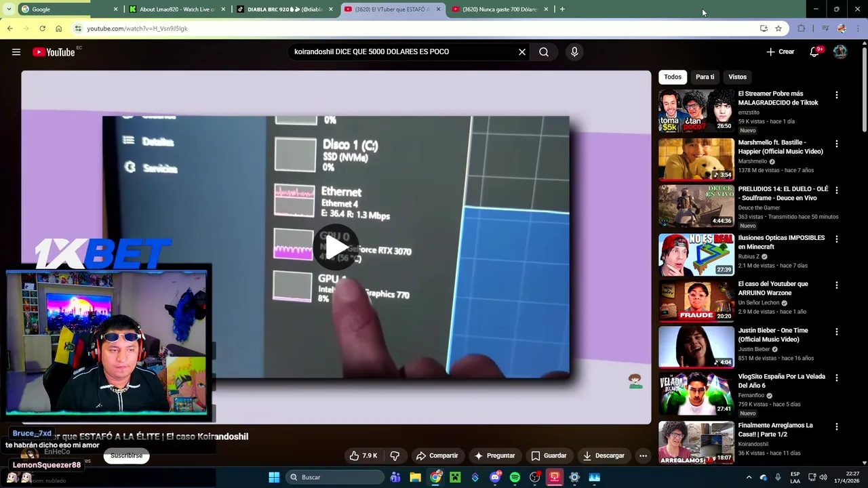868x488 pixels.
Task: Click the 'Crear' button
Action: [780, 52]
